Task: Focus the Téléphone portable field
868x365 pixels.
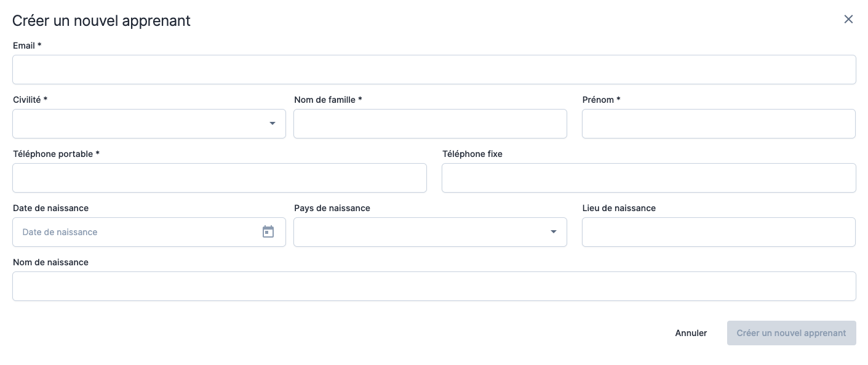Action: [219, 178]
